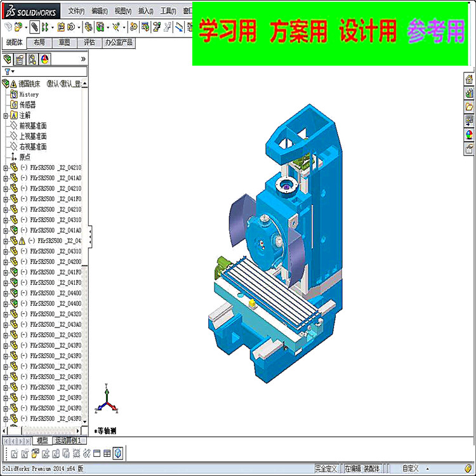
Task: Click the Show Hidden Components icon
Action: [x=88, y=27]
